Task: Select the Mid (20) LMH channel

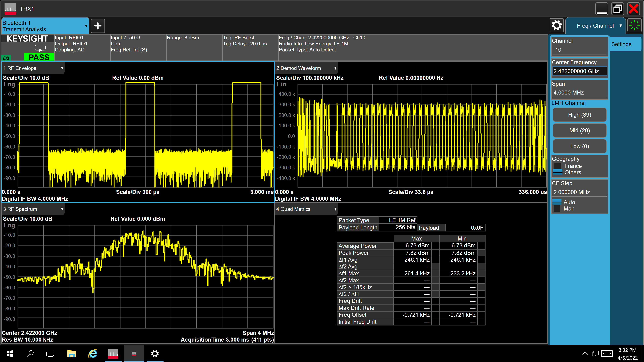Action: (579, 130)
